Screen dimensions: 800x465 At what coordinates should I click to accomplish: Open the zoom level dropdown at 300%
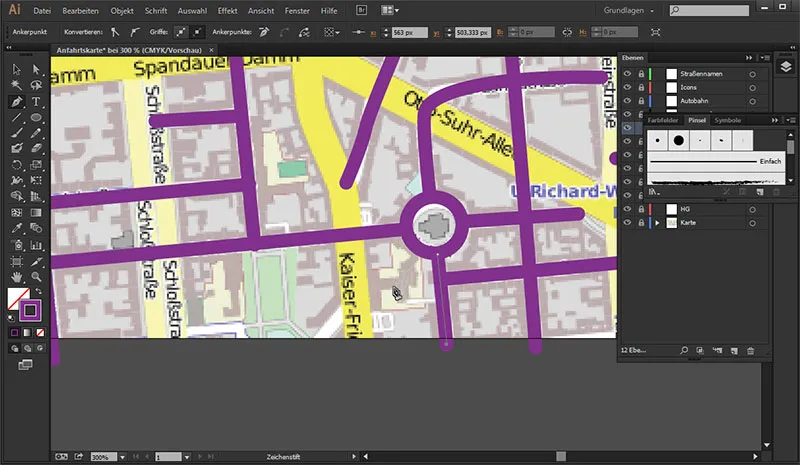coord(122,457)
